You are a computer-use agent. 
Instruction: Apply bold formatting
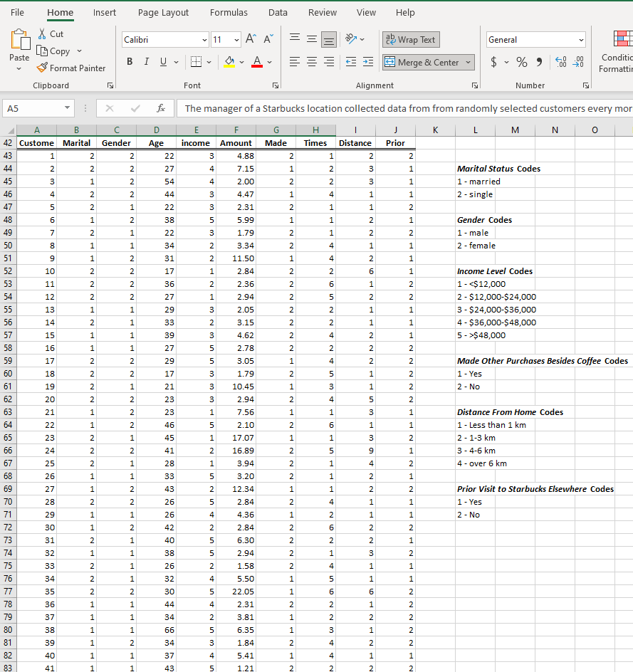(x=129, y=62)
